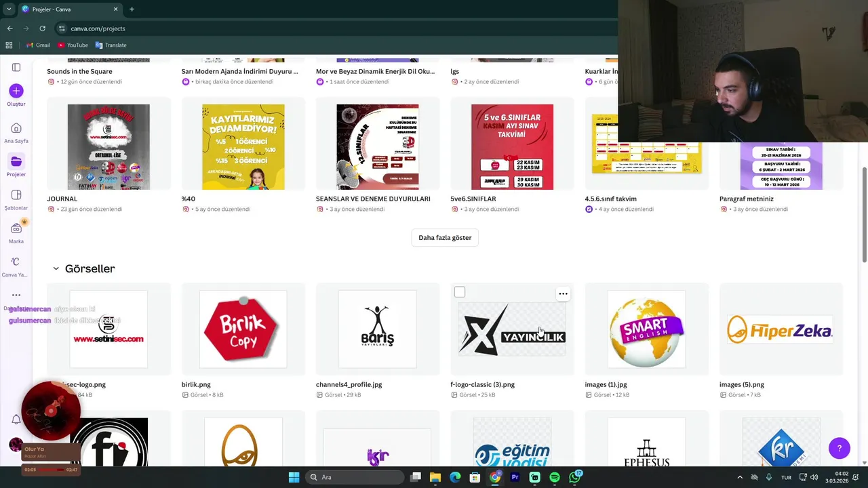Image resolution: width=868 pixels, height=488 pixels.
Task: Toggle the Canva sidebar collapse icon
Action: click(x=16, y=67)
